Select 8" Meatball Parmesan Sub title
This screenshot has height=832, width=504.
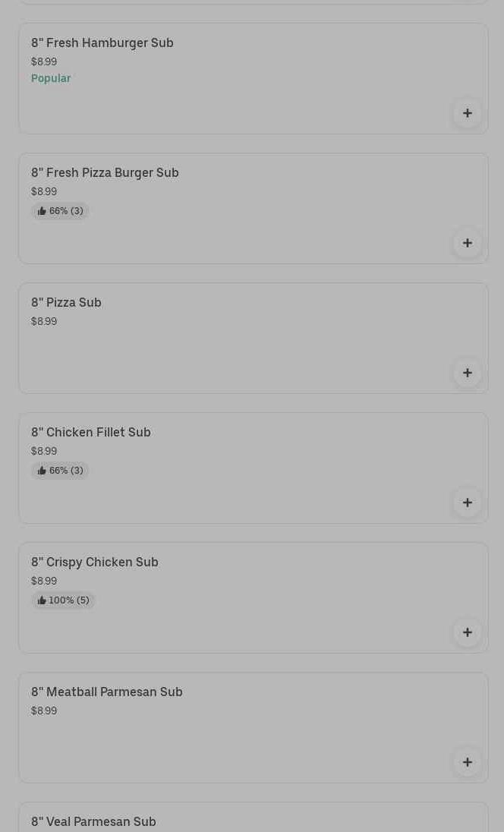click(x=107, y=692)
